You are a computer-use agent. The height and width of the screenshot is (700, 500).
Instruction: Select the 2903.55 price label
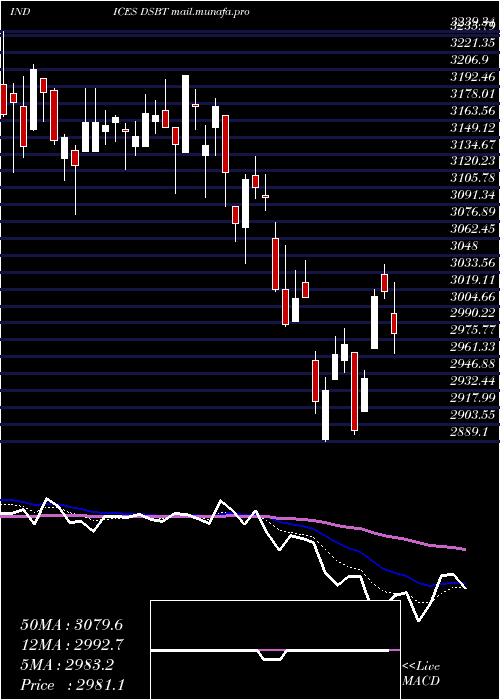coord(473,415)
